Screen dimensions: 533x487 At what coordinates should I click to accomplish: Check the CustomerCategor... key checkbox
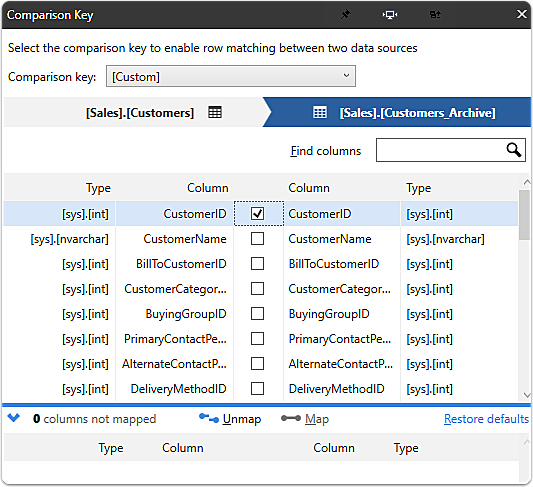click(257, 289)
